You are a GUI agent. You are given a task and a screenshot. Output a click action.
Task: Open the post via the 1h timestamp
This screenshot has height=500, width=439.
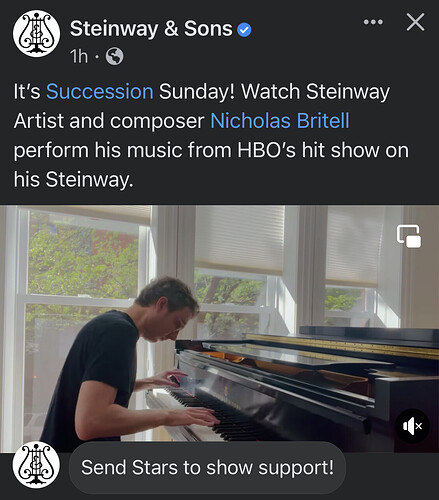(x=79, y=56)
